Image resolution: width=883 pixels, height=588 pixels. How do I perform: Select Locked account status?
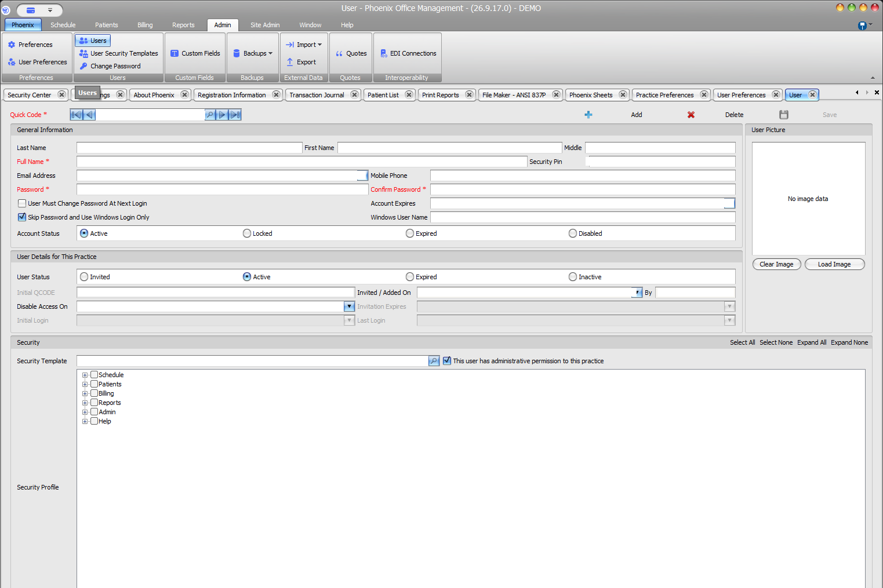click(x=247, y=233)
